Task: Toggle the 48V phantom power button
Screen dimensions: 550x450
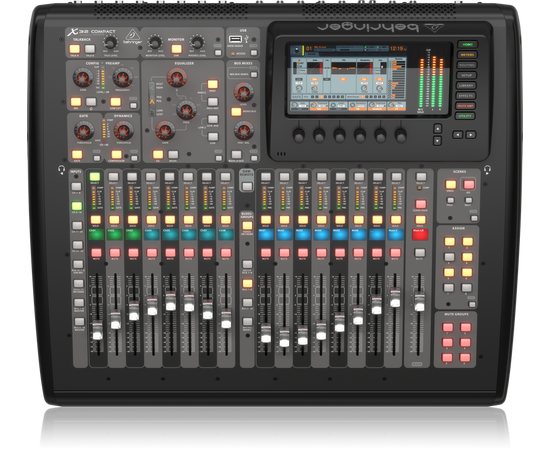Action: tap(76, 102)
